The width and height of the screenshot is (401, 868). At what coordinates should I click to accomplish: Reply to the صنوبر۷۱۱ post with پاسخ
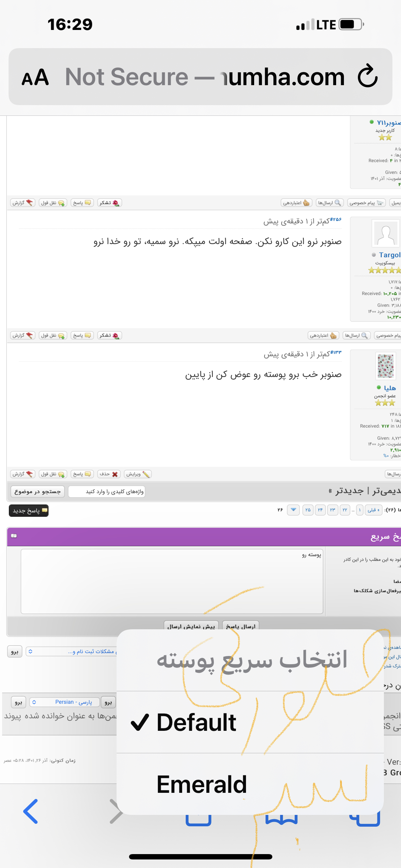[82, 203]
